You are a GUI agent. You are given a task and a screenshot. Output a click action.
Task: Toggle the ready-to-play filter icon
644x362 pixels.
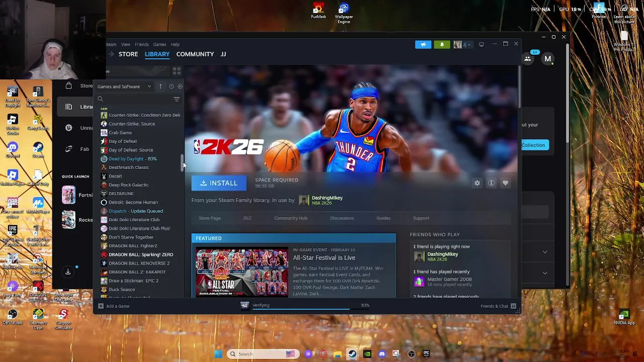[180, 86]
